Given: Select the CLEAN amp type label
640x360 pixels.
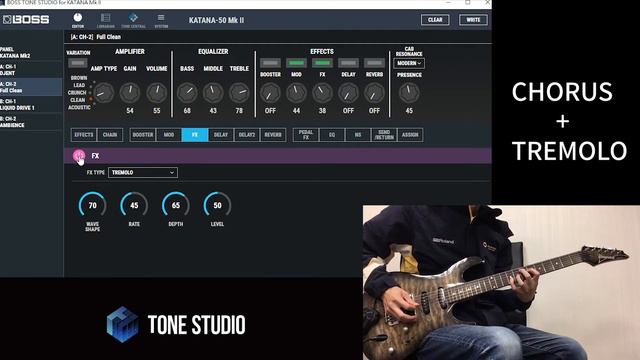Looking at the screenshot, I should (78, 100).
